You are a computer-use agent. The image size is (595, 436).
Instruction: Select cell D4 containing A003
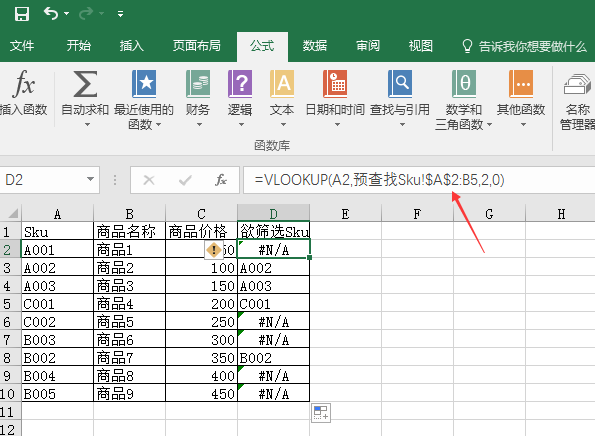[x=274, y=286]
